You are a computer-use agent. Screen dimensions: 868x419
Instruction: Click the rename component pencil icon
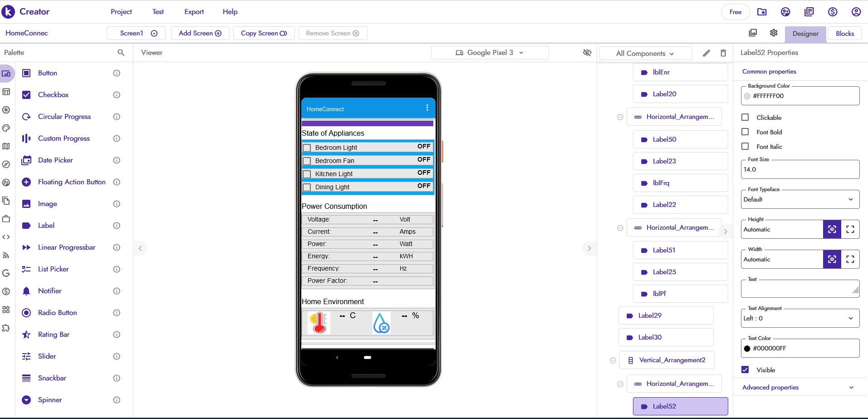pyautogui.click(x=706, y=53)
